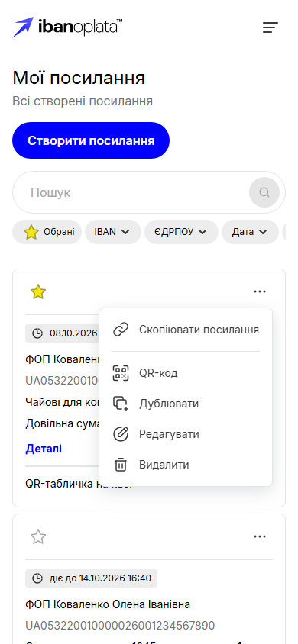
Task: Click IBAN UA053220010000026001234567890 in second card
Action: click(x=120, y=626)
